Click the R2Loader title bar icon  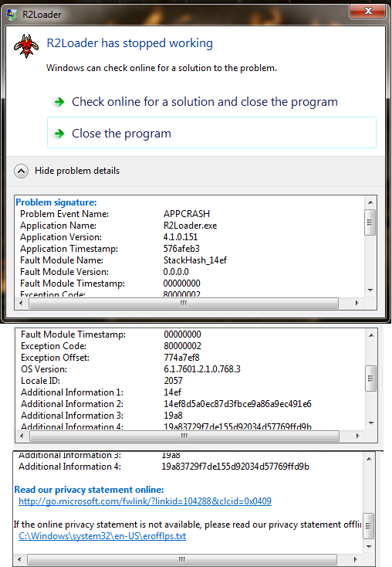pos(12,15)
